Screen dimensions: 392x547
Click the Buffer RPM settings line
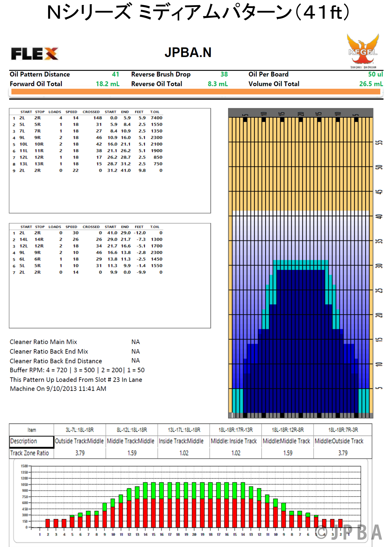click(77, 370)
